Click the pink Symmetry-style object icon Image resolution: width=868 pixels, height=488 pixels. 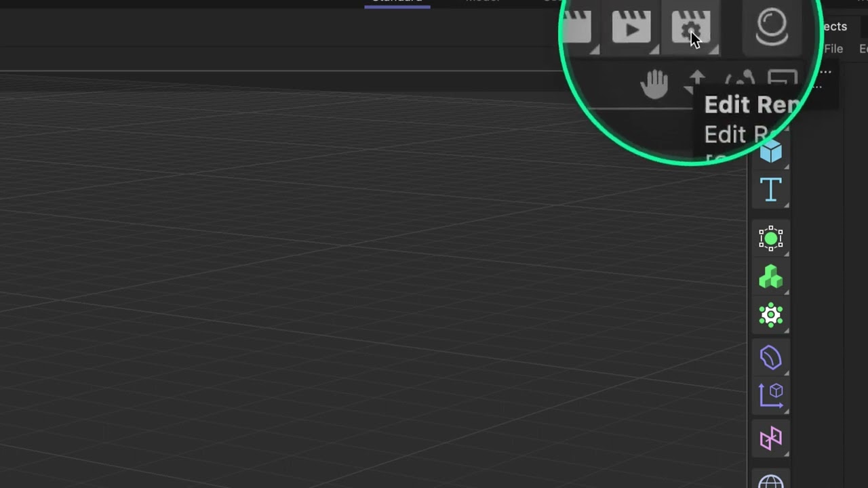click(x=771, y=439)
